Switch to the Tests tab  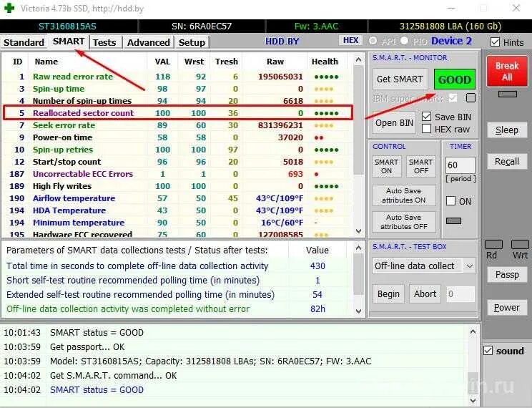[104, 42]
